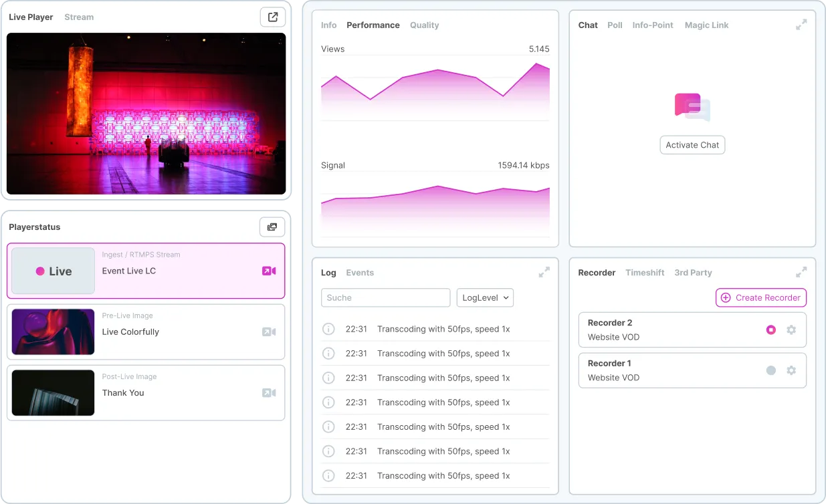
Task: Expand the Chat panel fullscreen icon
Action: click(801, 25)
